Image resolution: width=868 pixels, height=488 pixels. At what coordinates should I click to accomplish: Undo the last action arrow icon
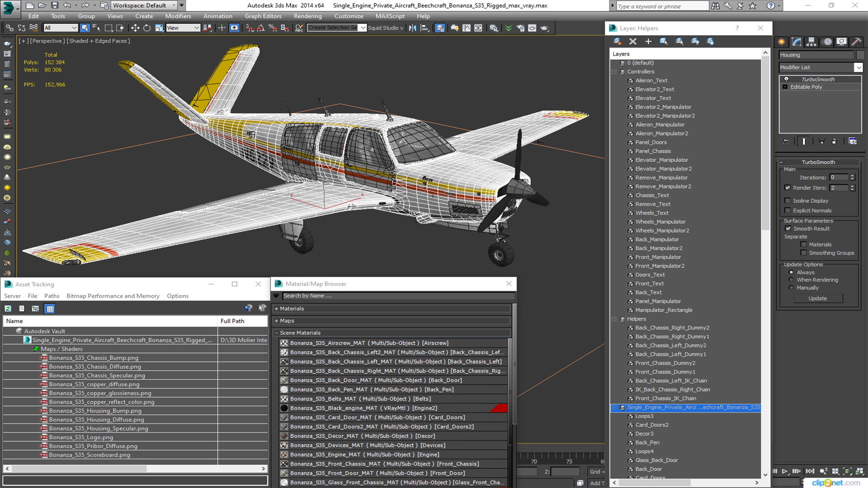tap(67, 5)
